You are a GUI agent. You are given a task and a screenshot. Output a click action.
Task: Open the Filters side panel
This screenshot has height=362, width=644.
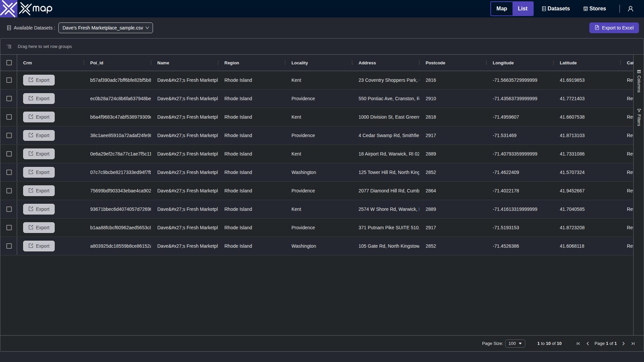tap(639, 117)
